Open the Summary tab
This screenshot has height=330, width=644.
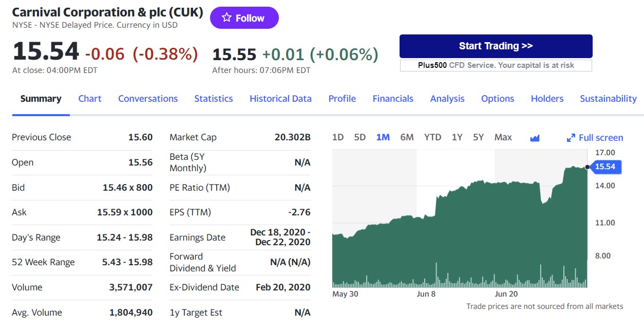point(41,99)
